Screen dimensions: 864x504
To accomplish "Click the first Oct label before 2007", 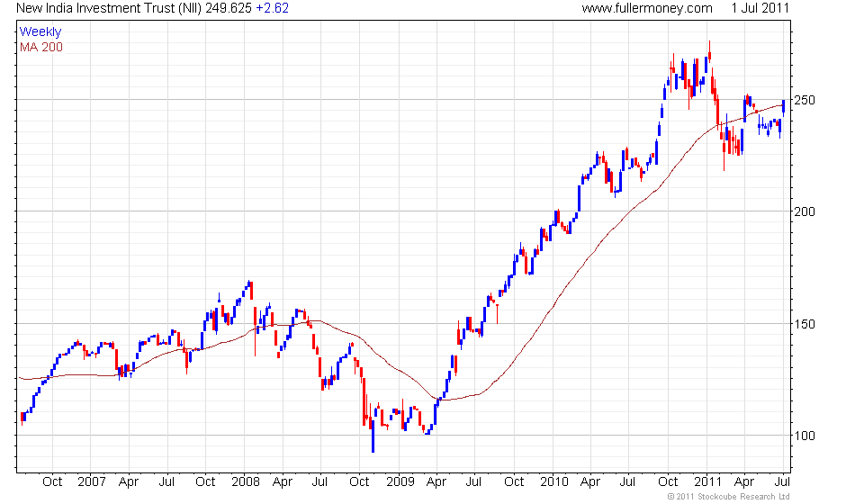I will (52, 481).
